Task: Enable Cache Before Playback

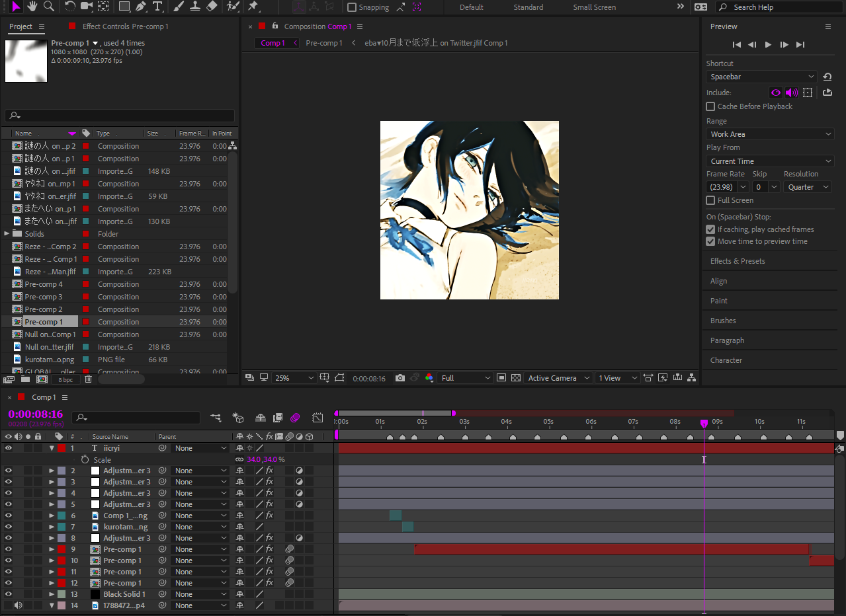Action: click(x=710, y=106)
